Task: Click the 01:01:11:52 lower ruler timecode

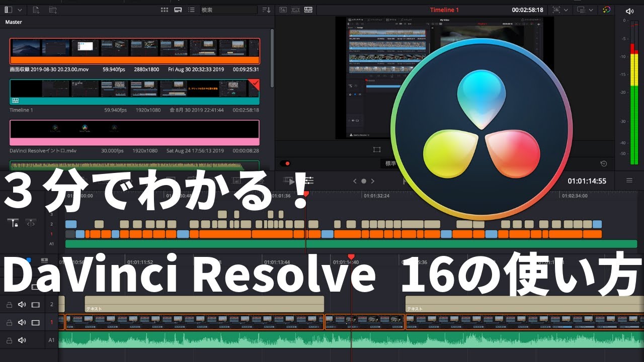Action: click(x=140, y=262)
